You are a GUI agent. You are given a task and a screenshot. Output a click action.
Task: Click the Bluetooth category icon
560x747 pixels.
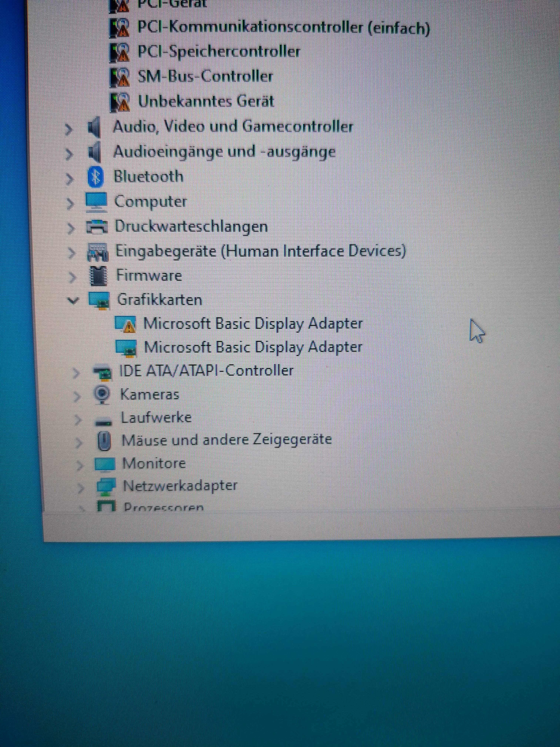pyautogui.click(x=96, y=177)
